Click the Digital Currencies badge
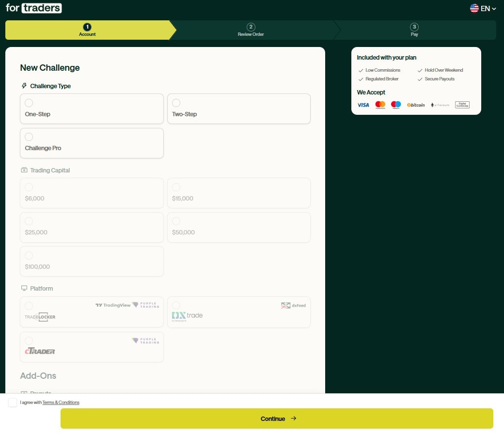Screen dimensions: 504x434 pos(462,105)
